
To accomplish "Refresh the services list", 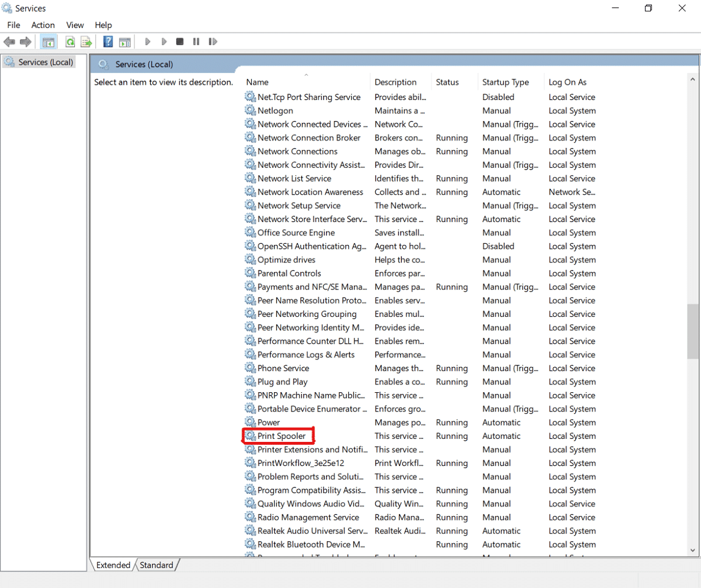I will [70, 41].
